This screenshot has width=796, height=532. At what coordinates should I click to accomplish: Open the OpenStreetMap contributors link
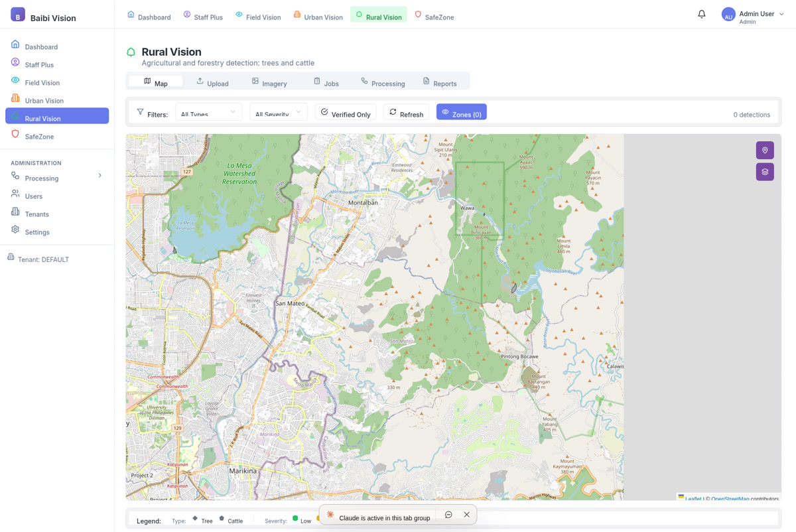pyautogui.click(x=730, y=499)
